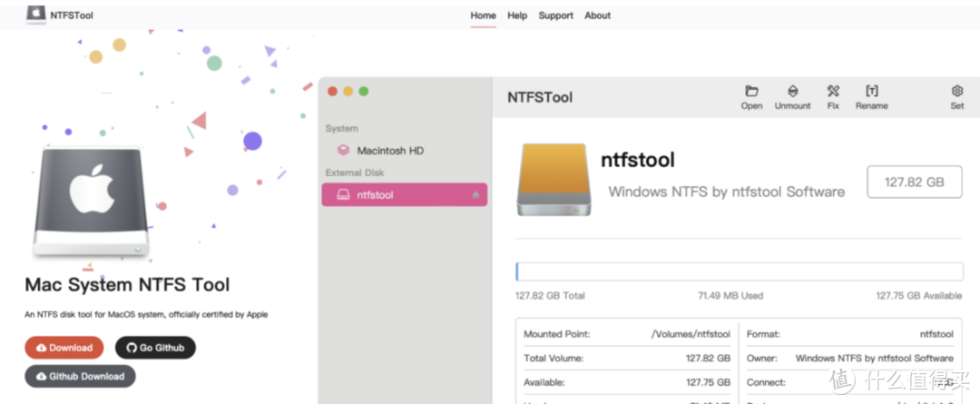Click the GitHub logo in Go Github button

pyautogui.click(x=132, y=348)
